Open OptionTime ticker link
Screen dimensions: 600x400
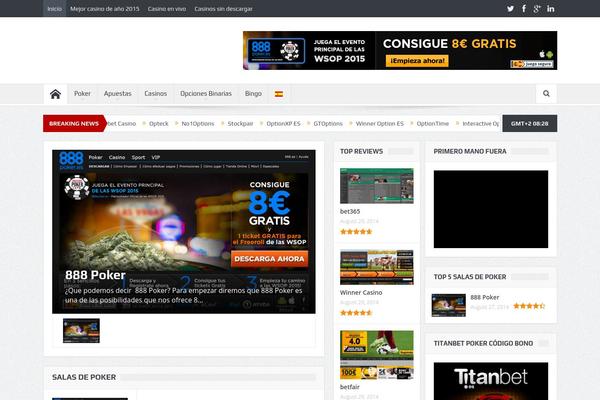[432, 124]
